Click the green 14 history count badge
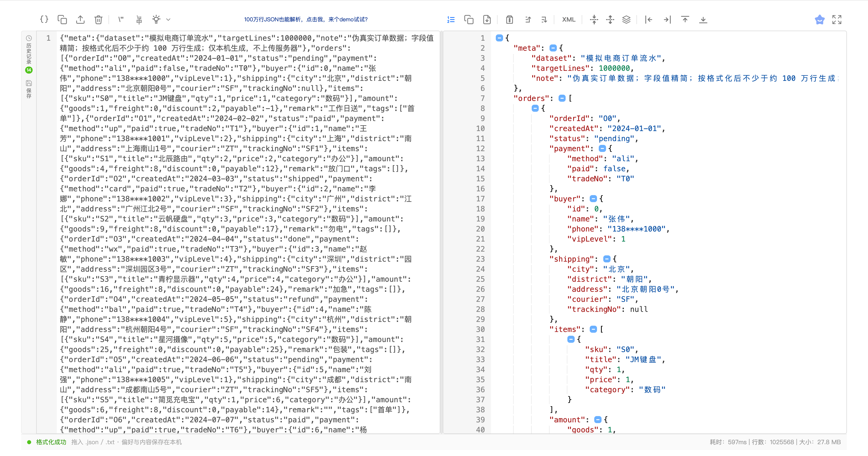 click(29, 70)
